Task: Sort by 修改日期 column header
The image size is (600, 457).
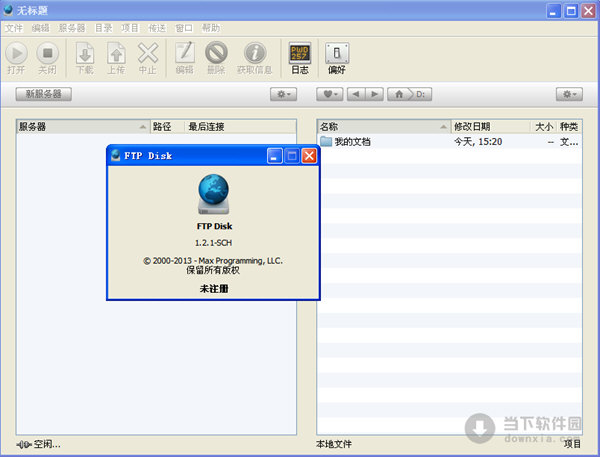Action: [x=491, y=127]
